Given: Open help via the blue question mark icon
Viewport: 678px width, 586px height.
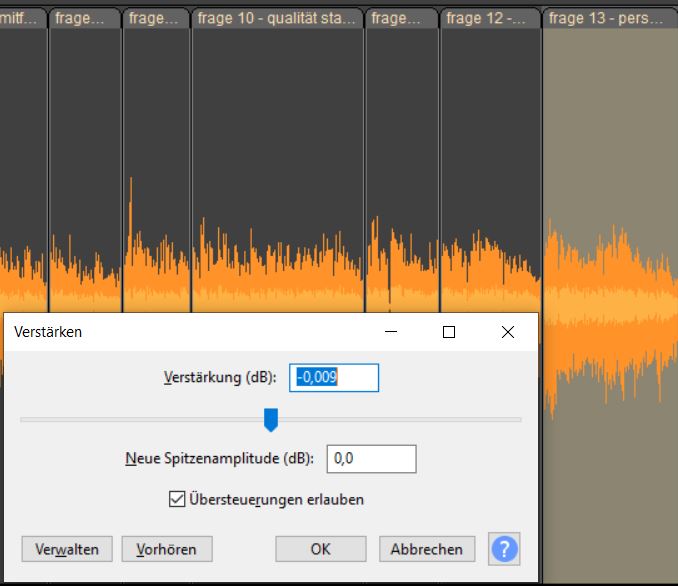Looking at the screenshot, I should 504,549.
